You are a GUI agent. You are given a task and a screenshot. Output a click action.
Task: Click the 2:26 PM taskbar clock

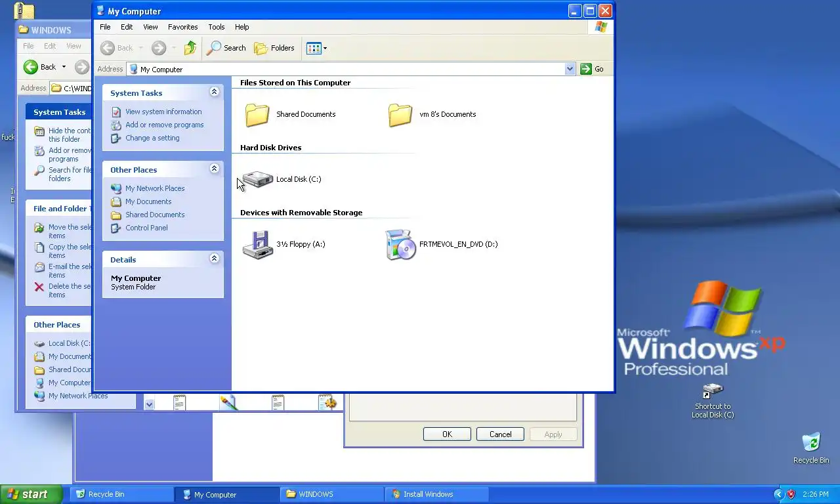pos(816,494)
